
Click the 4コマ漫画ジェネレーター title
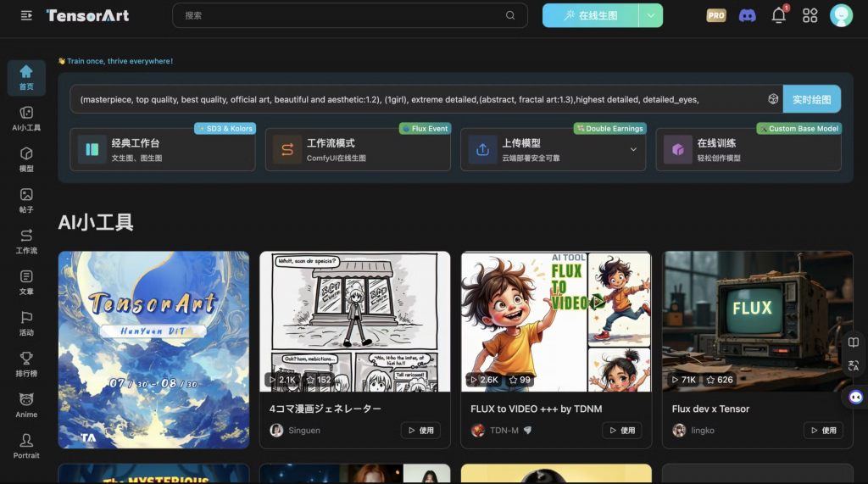(x=325, y=409)
